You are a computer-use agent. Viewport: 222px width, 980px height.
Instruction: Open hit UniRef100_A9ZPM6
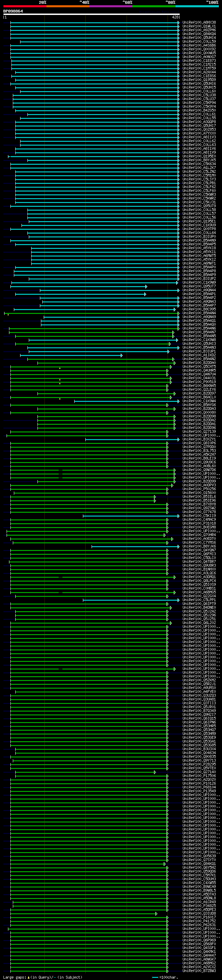pyautogui.click(x=199, y=30)
